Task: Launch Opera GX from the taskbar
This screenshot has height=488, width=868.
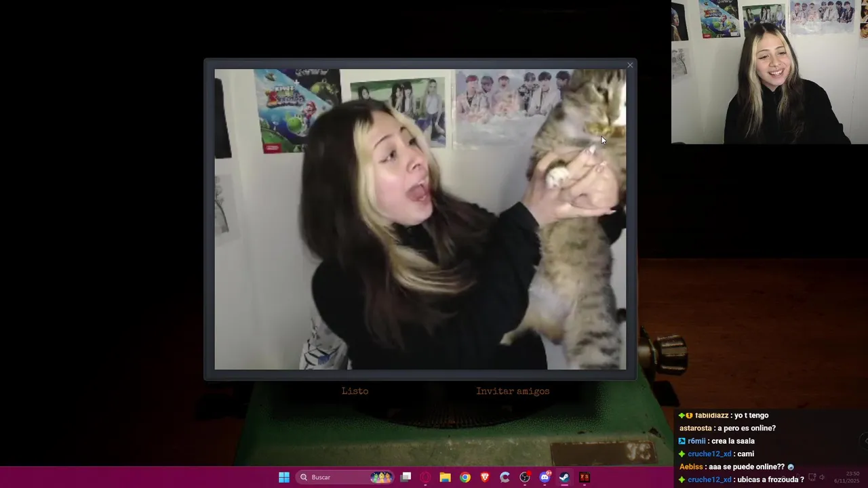Action: (425, 477)
